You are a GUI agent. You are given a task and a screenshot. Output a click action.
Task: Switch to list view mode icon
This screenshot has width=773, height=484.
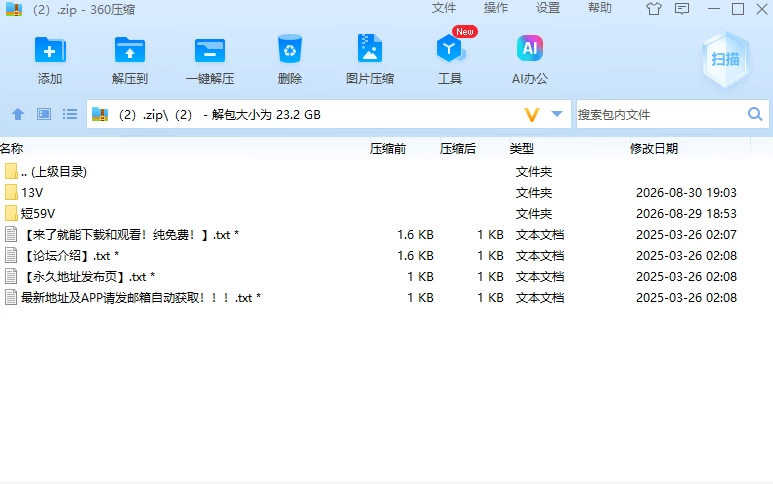(70, 114)
